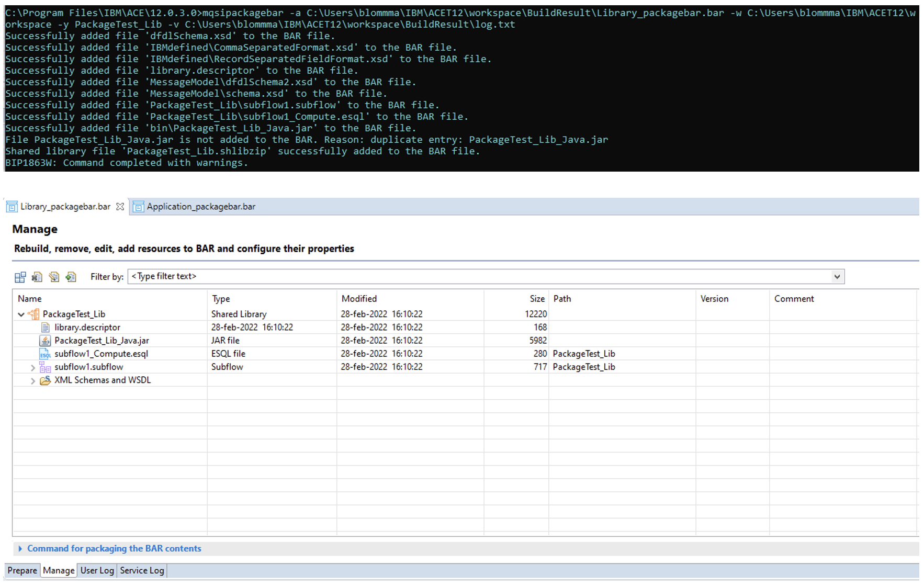
Task: Click the PackageTest_Lib path in the Subflow row
Action: point(584,367)
